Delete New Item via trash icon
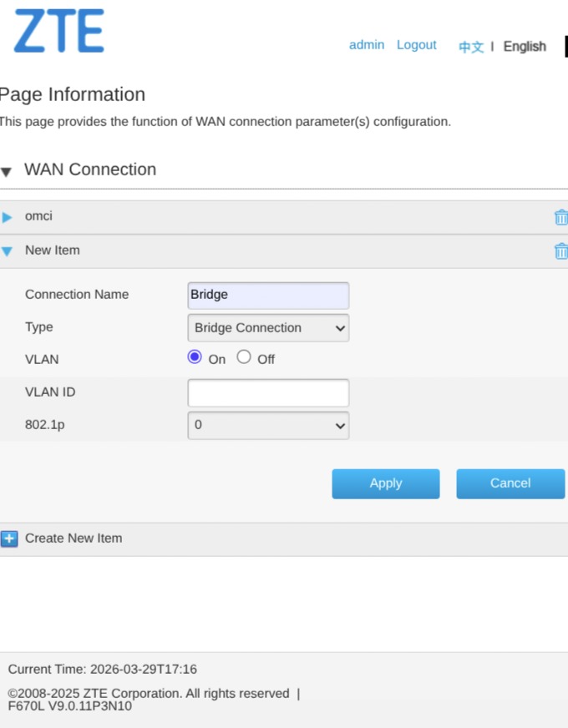 pos(560,250)
